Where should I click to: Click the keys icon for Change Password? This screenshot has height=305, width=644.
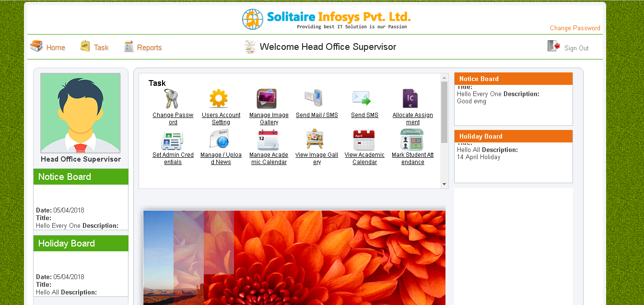[171, 99]
